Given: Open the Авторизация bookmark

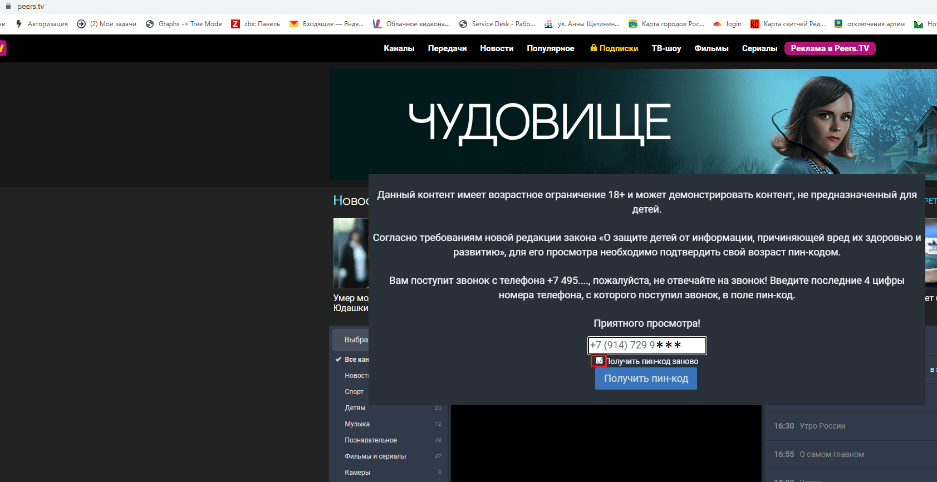Looking at the screenshot, I should click(42, 24).
